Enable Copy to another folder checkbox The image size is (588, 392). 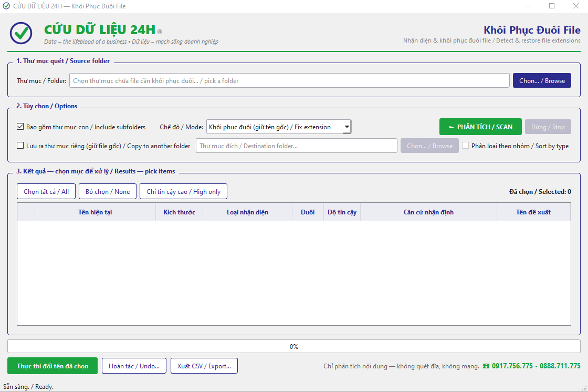pos(20,146)
